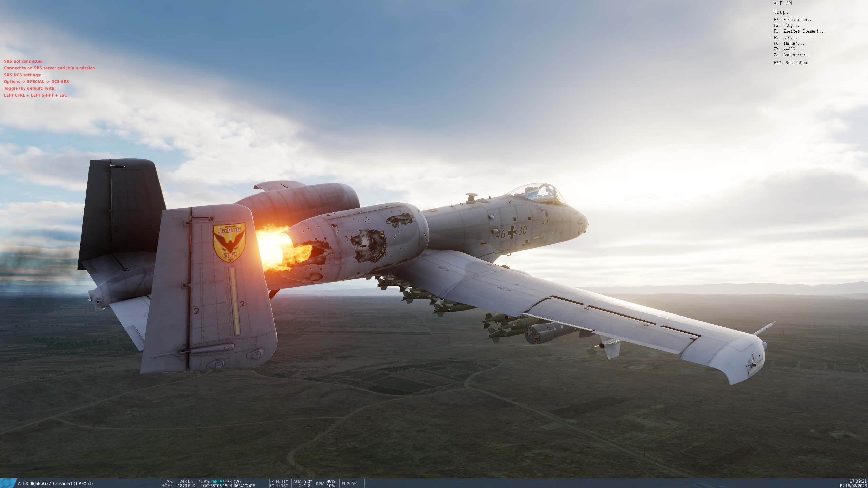Click the blue coalition flag icon in status bar
The width and height of the screenshot is (868, 488).
click(x=8, y=483)
